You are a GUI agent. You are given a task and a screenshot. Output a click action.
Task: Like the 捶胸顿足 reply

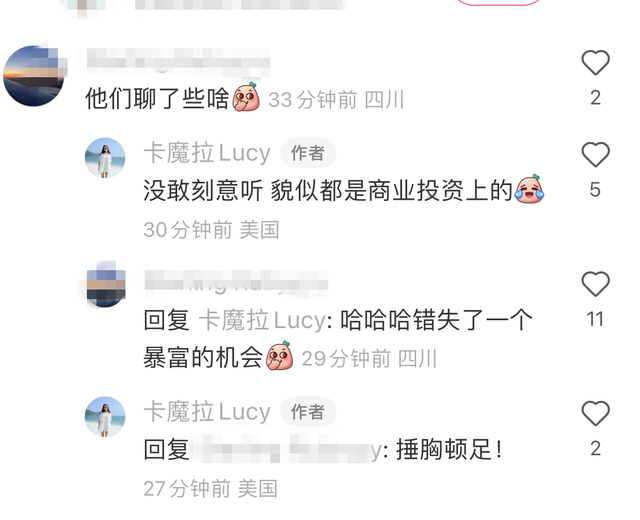(x=595, y=413)
